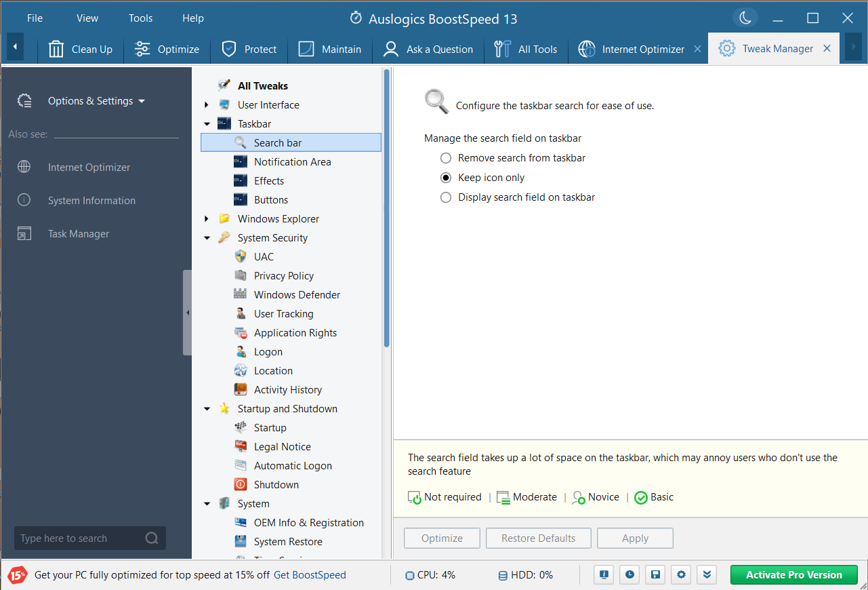This screenshot has width=868, height=590.
Task: Keep the Keep icon only option selected
Action: [x=446, y=177]
